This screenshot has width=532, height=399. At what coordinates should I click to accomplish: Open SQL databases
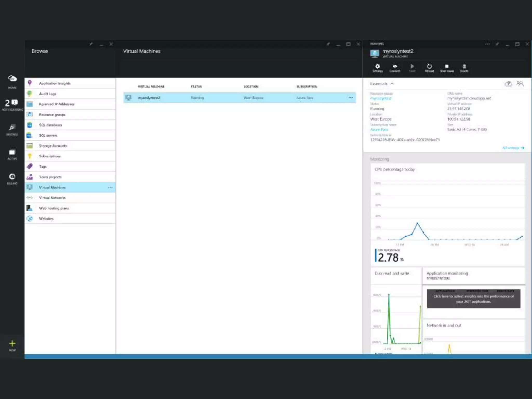[x=70, y=125]
